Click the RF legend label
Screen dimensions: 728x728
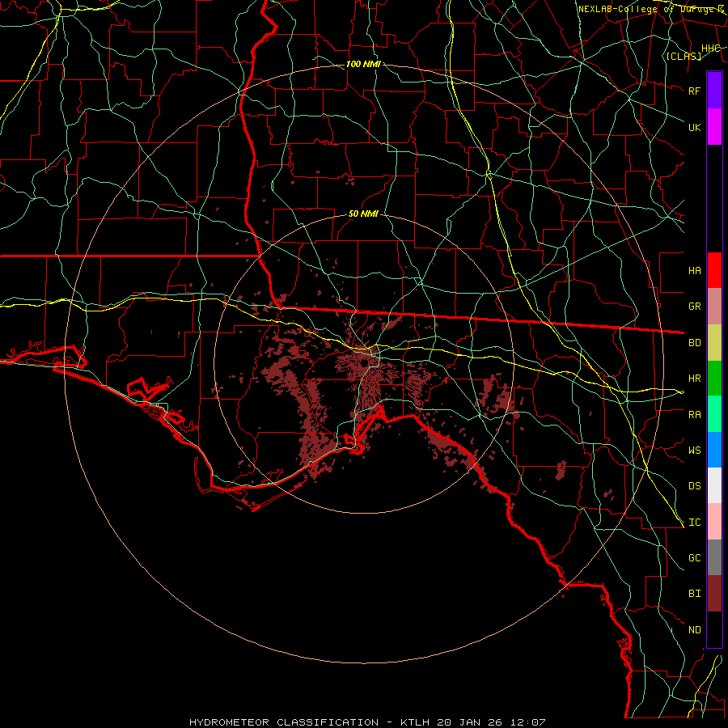click(x=694, y=91)
